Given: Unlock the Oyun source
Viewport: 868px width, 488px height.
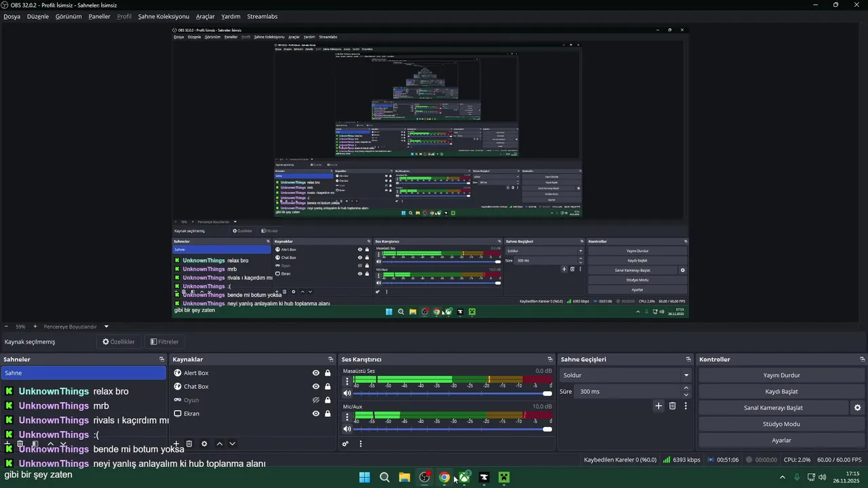Looking at the screenshot, I should (328, 400).
